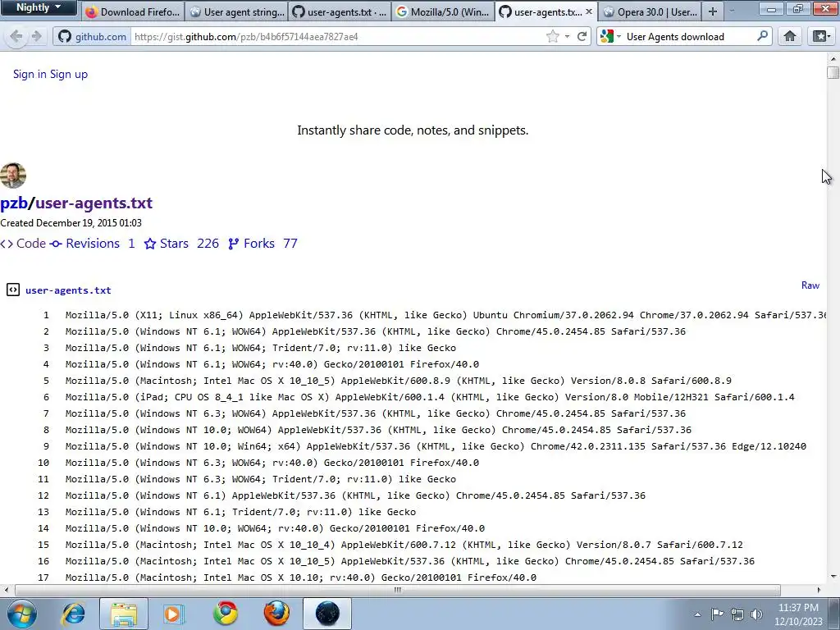Focus the URL address field
The height and width of the screenshot is (630, 840).
(x=337, y=36)
